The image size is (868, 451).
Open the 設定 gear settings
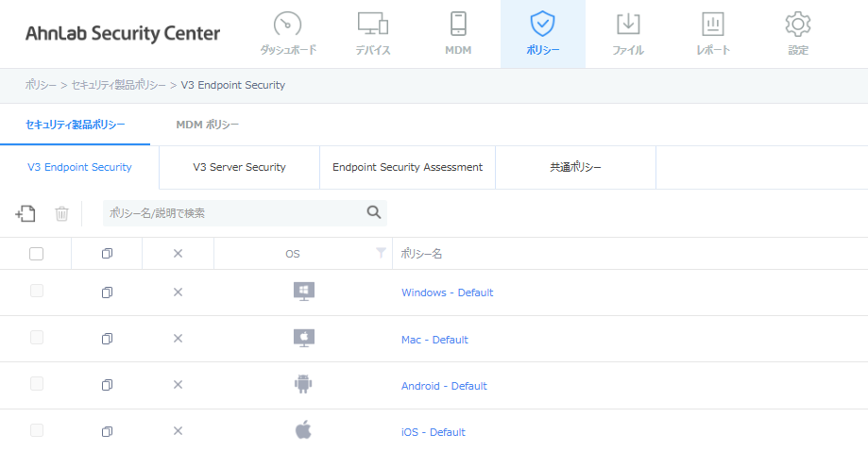coord(798,34)
